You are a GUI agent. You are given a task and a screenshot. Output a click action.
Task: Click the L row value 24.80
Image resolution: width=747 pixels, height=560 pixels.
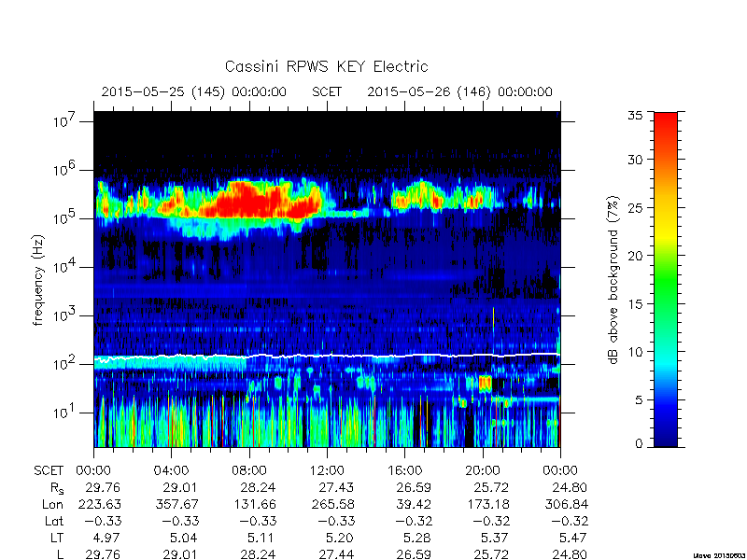(570, 554)
